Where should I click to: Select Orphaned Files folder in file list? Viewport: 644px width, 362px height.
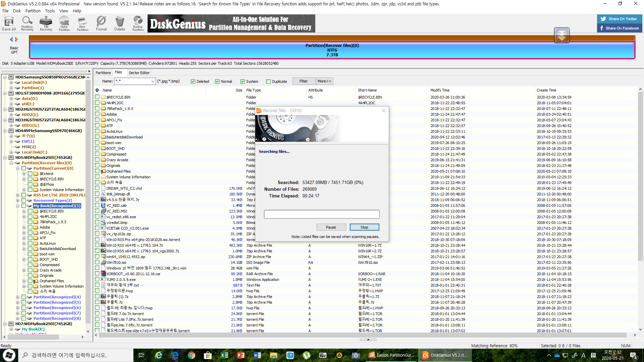(118, 171)
